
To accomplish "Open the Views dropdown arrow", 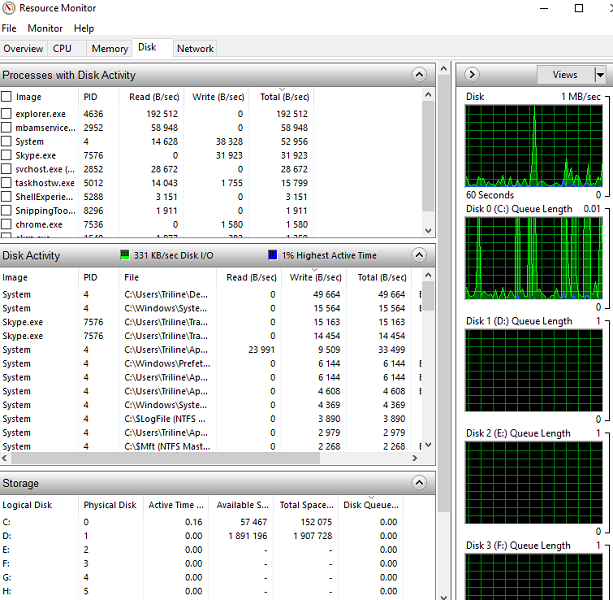I will click(x=600, y=75).
